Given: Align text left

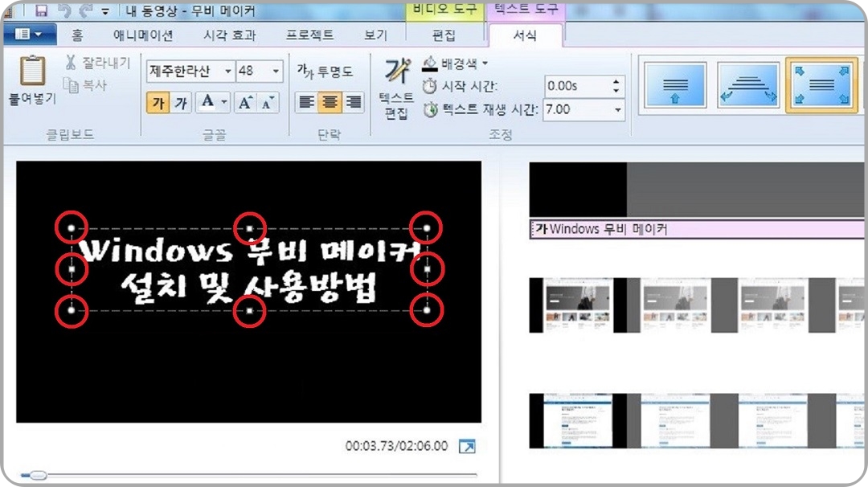Looking at the screenshot, I should pyautogui.click(x=307, y=102).
